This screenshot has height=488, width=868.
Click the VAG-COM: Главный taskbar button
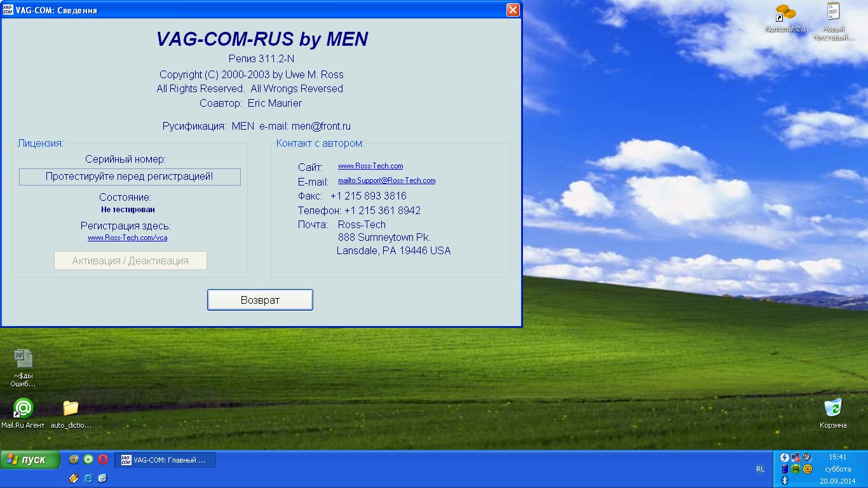(165, 459)
